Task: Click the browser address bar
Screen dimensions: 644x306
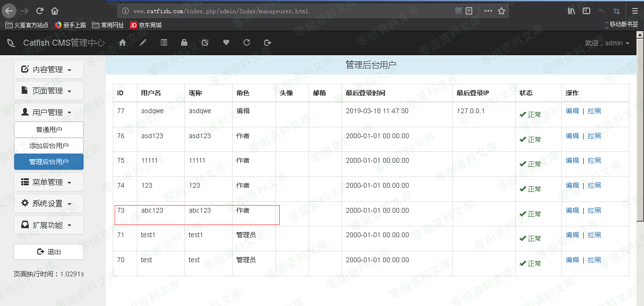Action: [283, 11]
